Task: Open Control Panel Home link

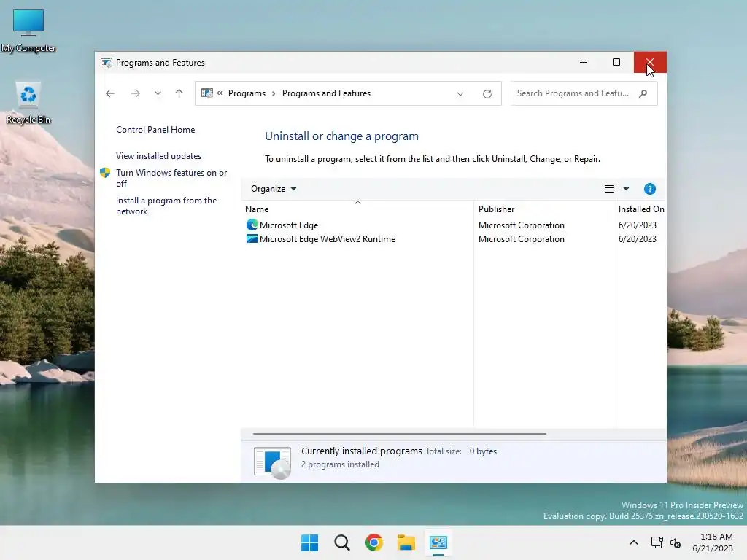Action: click(x=155, y=130)
